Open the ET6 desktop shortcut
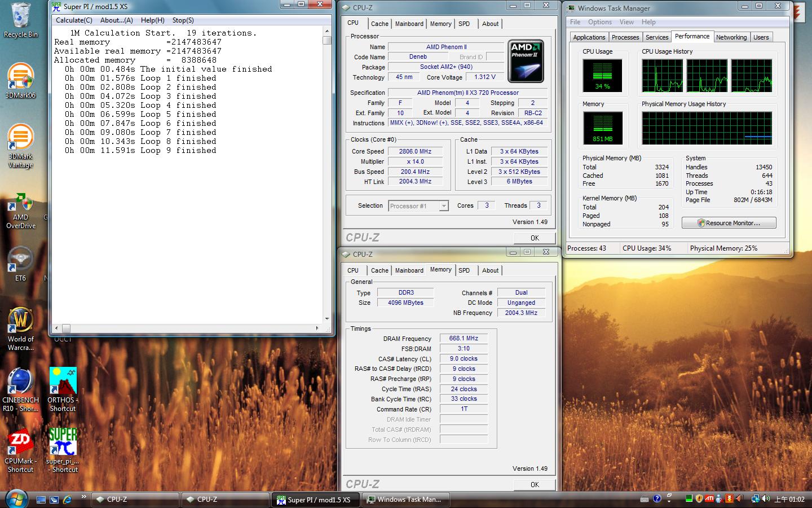 [x=20, y=264]
